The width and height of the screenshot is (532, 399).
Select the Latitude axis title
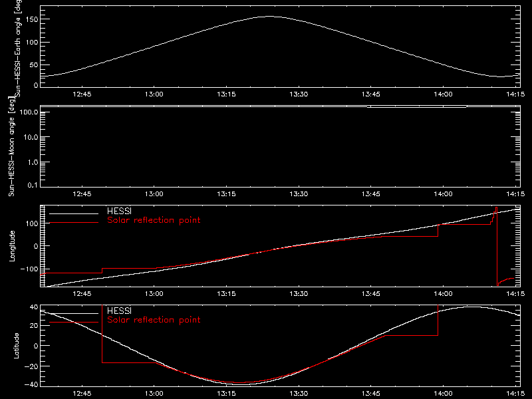click(16, 346)
